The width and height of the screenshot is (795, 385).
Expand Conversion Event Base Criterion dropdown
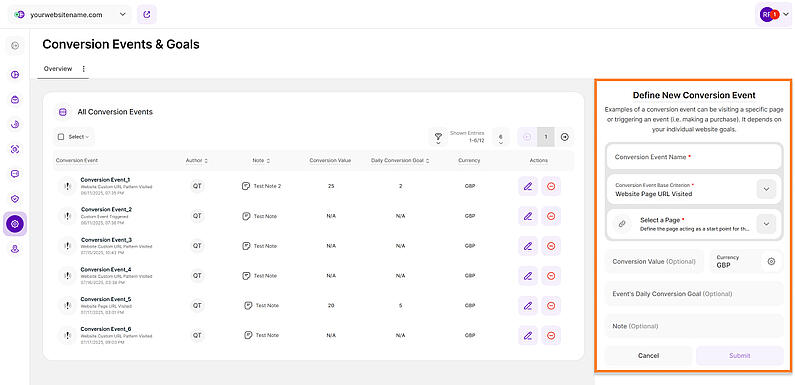[x=766, y=189]
